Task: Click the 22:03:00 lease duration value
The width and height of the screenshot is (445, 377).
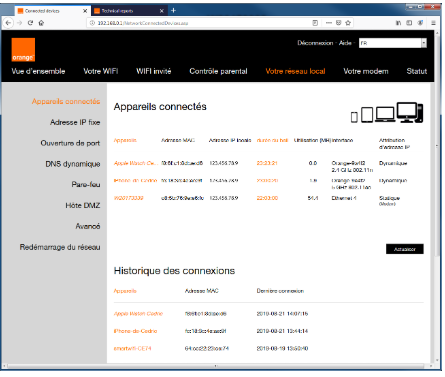Action: tap(267, 198)
